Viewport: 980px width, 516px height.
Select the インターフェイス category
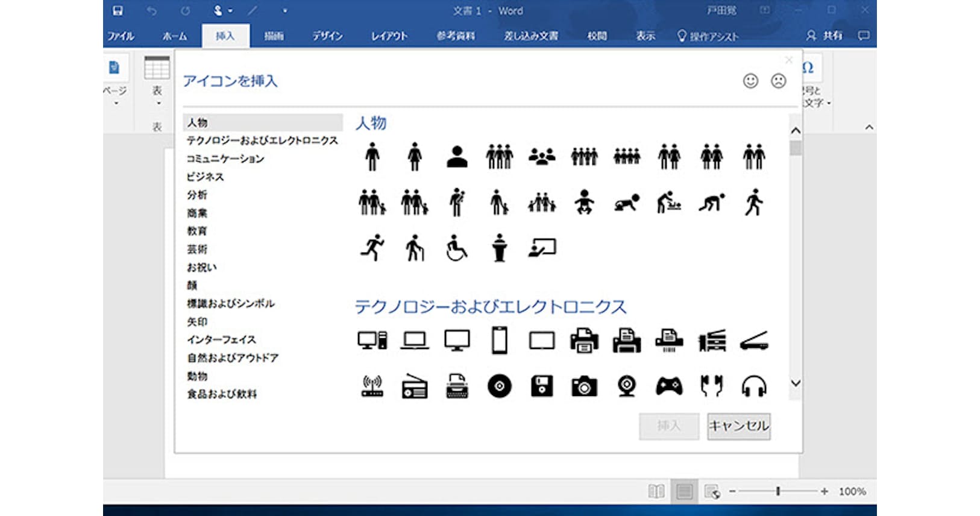tap(221, 340)
